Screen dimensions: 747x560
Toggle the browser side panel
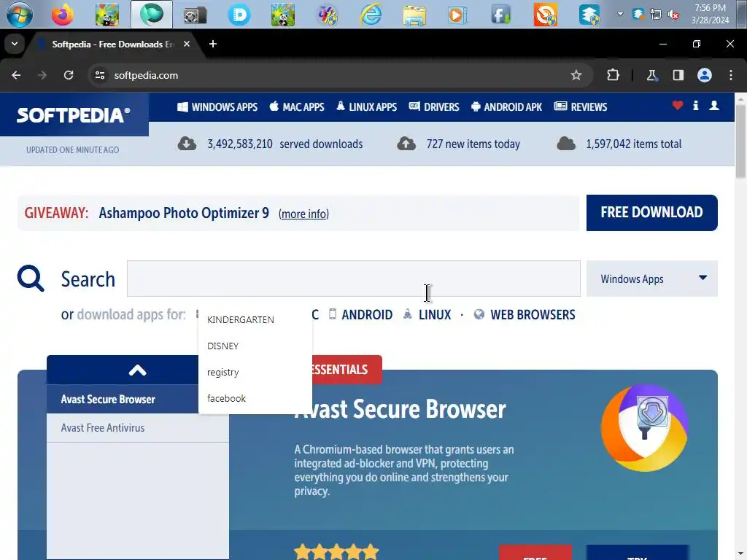pos(678,75)
